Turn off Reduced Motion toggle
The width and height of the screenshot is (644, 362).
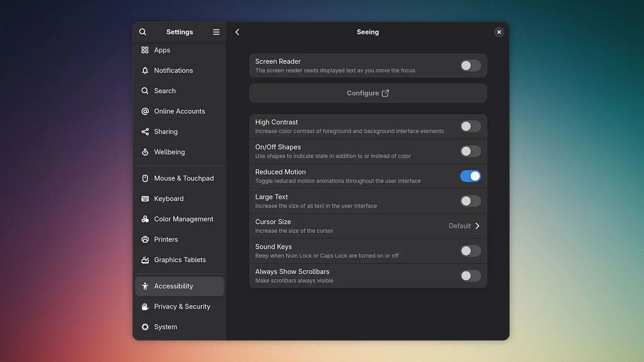tap(470, 176)
